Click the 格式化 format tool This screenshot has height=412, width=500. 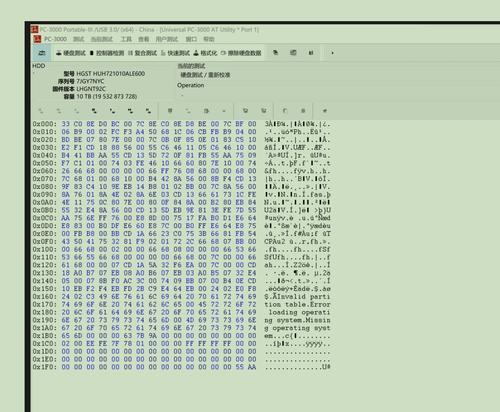205,53
